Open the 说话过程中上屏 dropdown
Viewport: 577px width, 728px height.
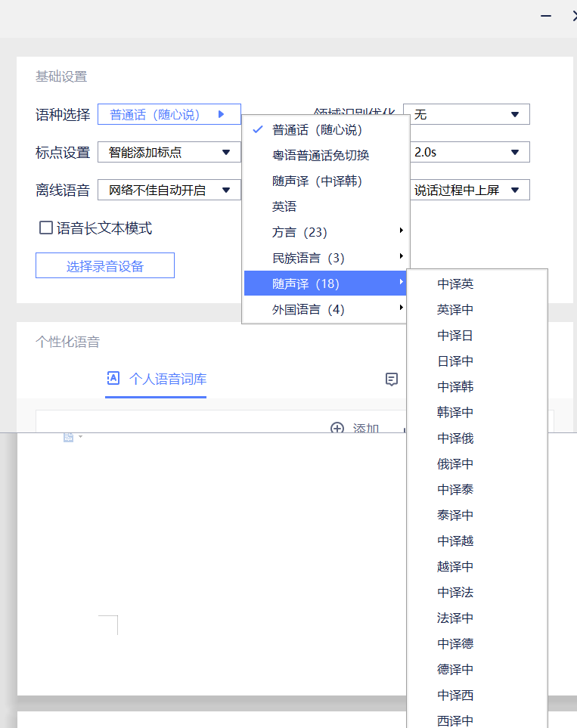pos(467,191)
